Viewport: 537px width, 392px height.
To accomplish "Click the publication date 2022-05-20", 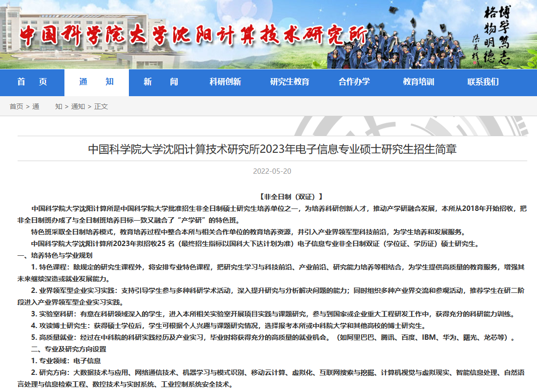I will (272, 171).
